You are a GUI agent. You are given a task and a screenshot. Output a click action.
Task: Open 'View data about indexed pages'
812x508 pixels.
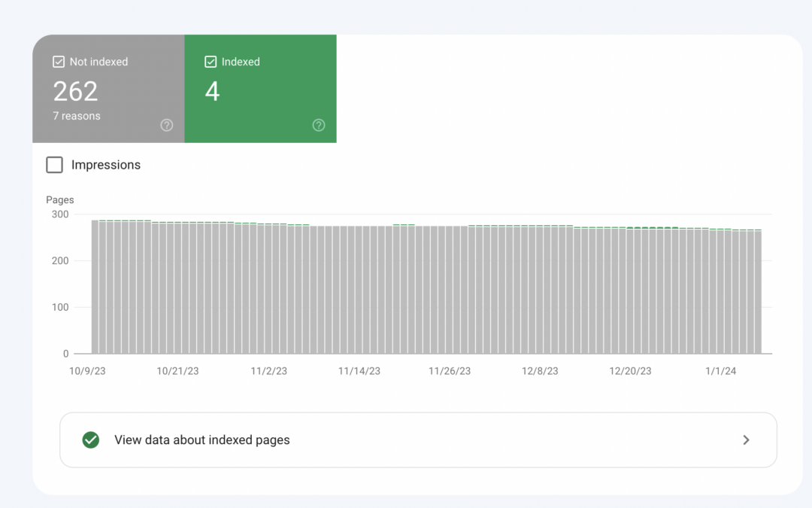click(201, 440)
